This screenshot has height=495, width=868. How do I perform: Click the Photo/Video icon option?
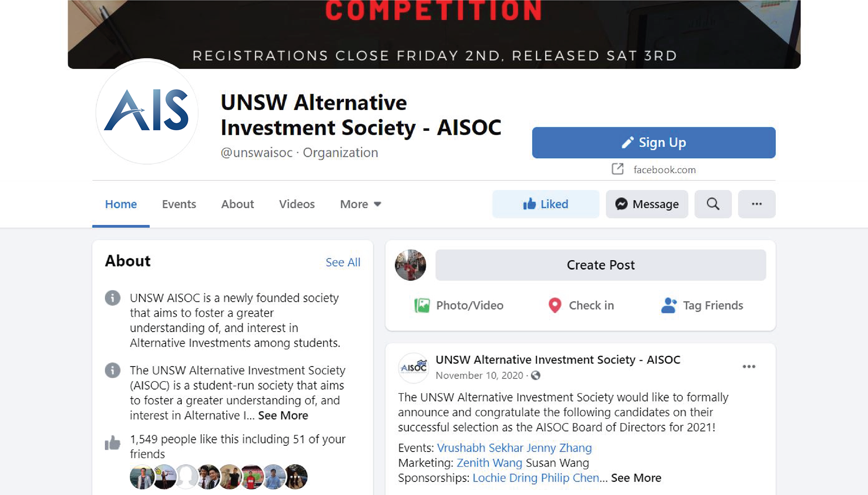pyautogui.click(x=422, y=305)
